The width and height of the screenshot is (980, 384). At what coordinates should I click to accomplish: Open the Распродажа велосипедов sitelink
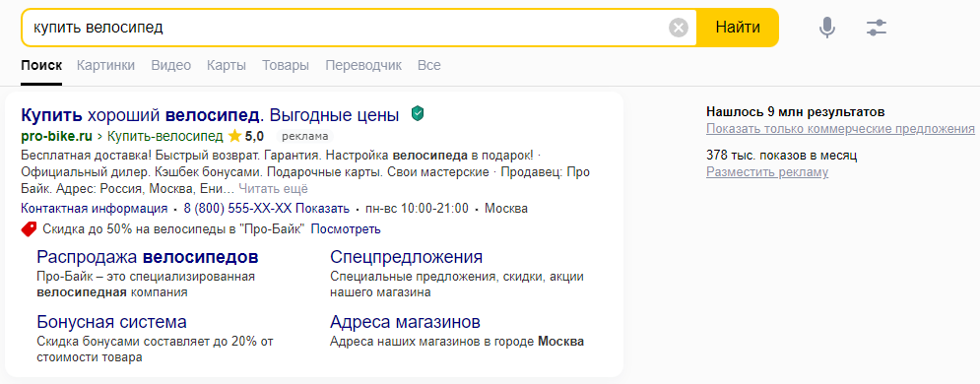tap(148, 257)
